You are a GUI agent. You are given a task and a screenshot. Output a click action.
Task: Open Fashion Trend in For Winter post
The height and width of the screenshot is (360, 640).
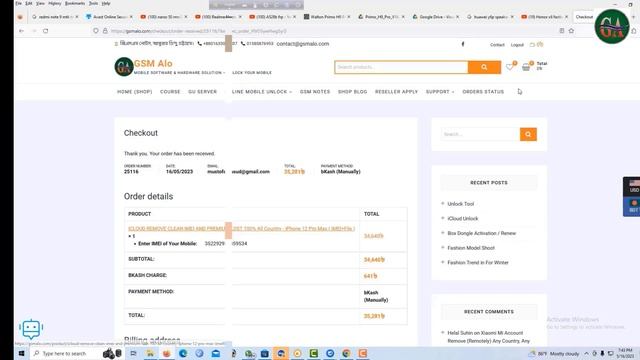click(x=478, y=262)
